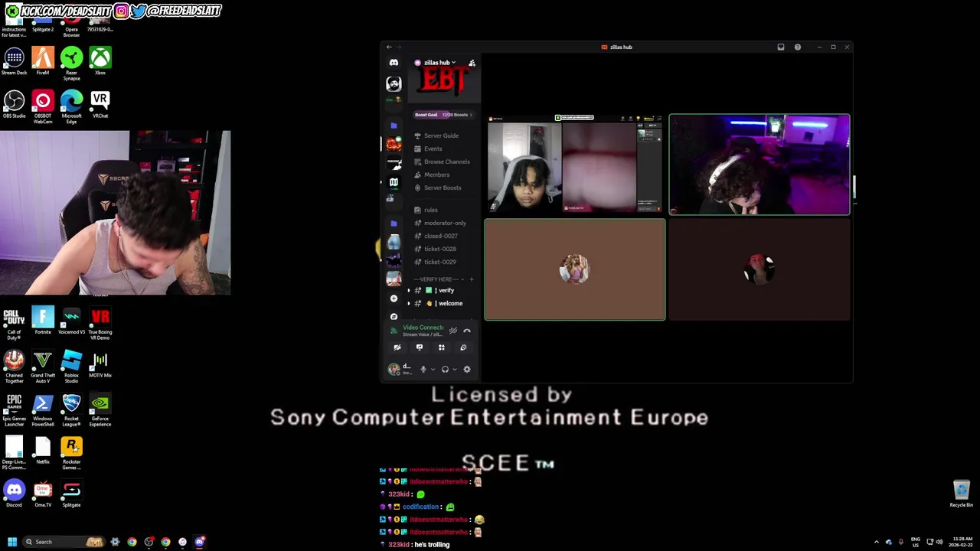Open Discord direct messages home icon

(x=394, y=63)
